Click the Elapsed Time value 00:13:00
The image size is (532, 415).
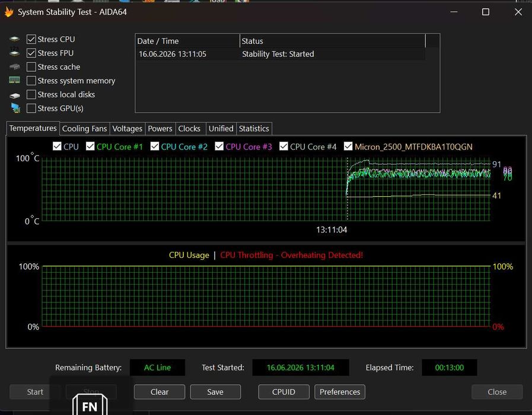coord(450,368)
